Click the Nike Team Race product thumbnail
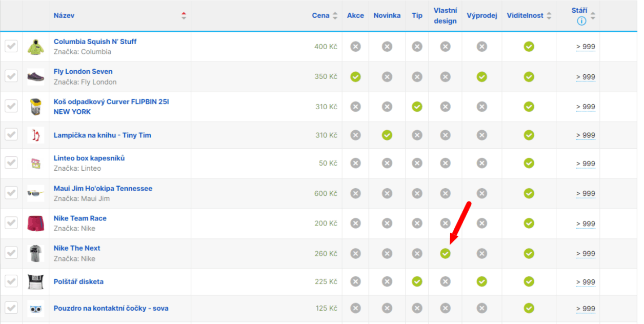 [x=35, y=223]
